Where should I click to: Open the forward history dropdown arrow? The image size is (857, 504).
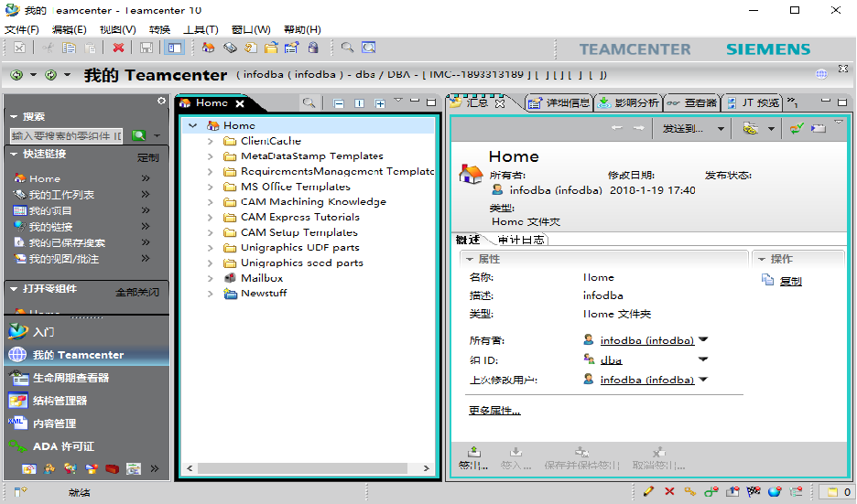coord(67,75)
